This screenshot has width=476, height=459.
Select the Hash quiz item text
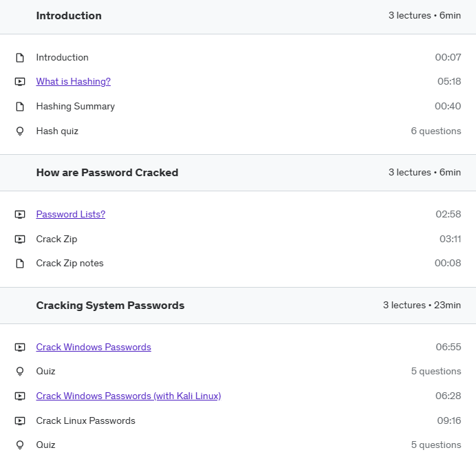(57, 131)
